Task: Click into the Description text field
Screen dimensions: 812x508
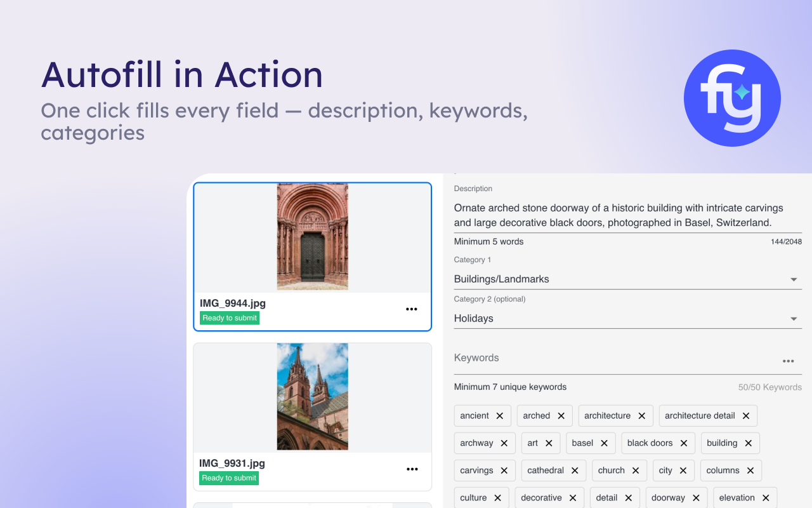Action: pos(628,215)
